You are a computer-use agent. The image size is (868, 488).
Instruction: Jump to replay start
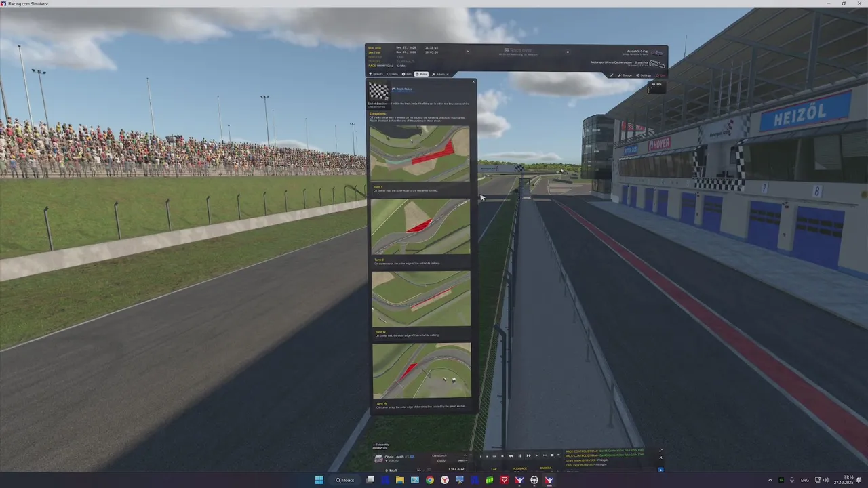494,455
